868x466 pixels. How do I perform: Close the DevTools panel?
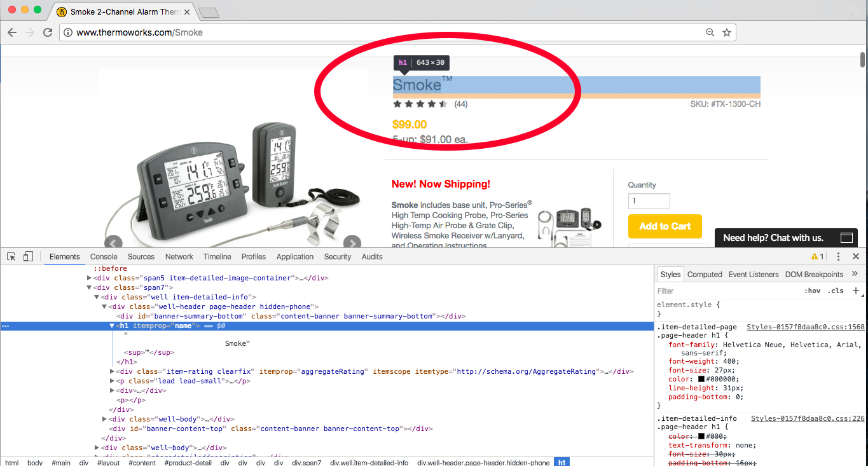(x=856, y=257)
